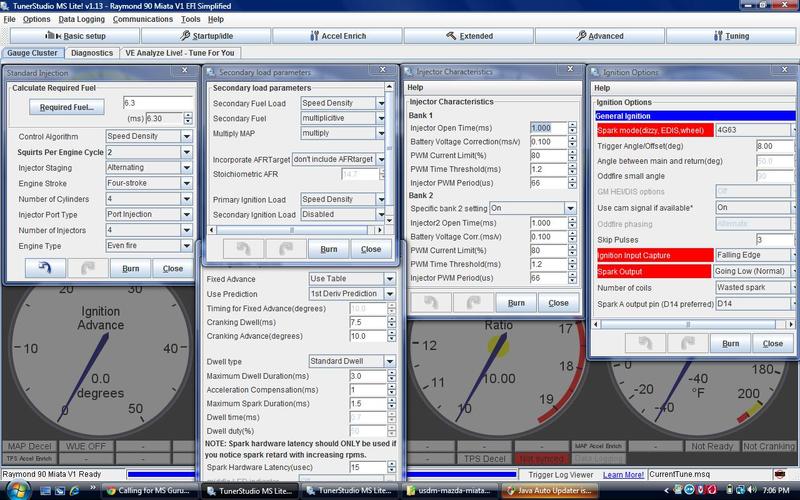The width and height of the screenshot is (800, 500).
Task: Expand the Control Algorithm dropdown
Action: pos(148,136)
